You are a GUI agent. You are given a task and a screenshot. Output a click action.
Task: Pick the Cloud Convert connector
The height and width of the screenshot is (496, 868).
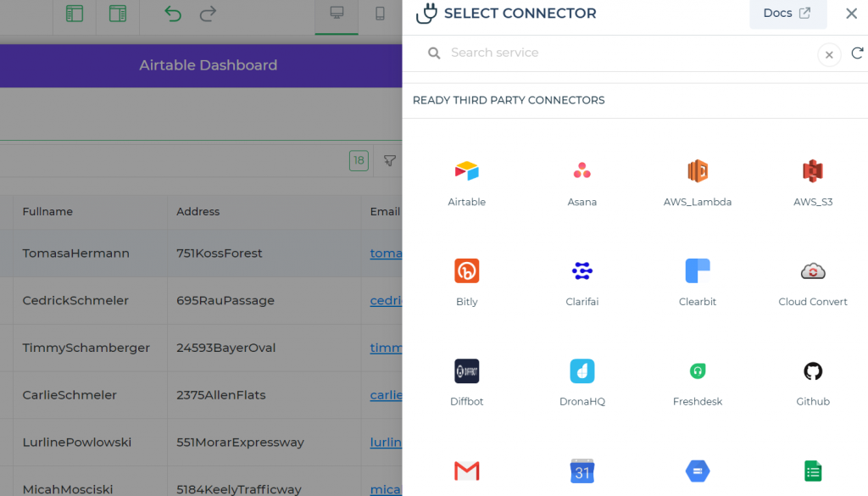click(813, 271)
